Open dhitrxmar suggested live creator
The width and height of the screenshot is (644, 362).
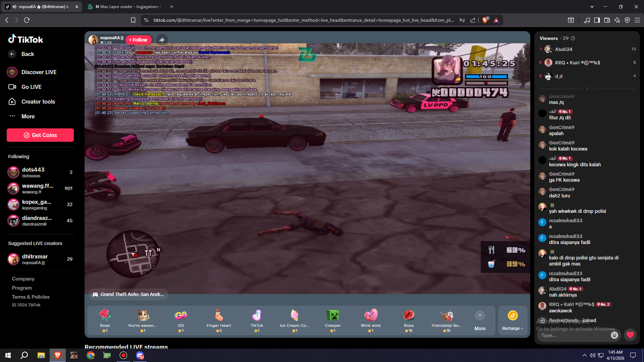click(x=40, y=259)
